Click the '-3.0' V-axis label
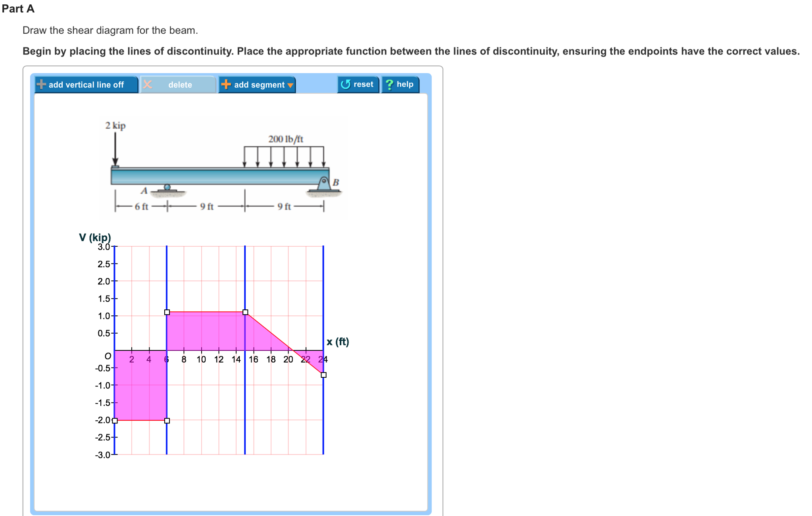 click(102, 455)
